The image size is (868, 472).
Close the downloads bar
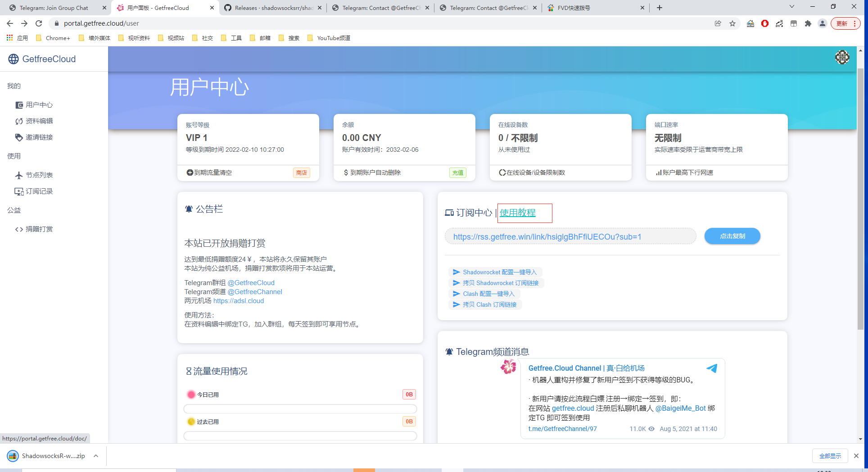(x=856, y=456)
